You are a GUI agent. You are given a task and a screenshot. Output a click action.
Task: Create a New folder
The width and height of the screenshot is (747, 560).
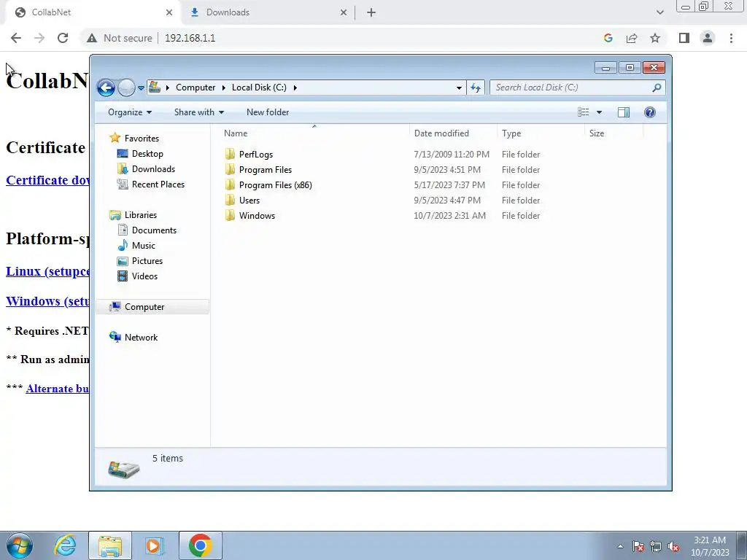268,112
